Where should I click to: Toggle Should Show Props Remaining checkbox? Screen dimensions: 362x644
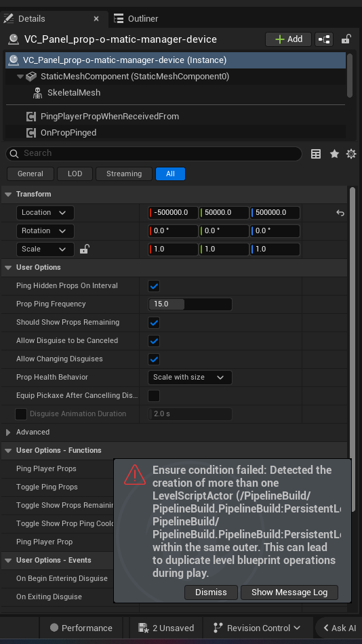click(154, 323)
